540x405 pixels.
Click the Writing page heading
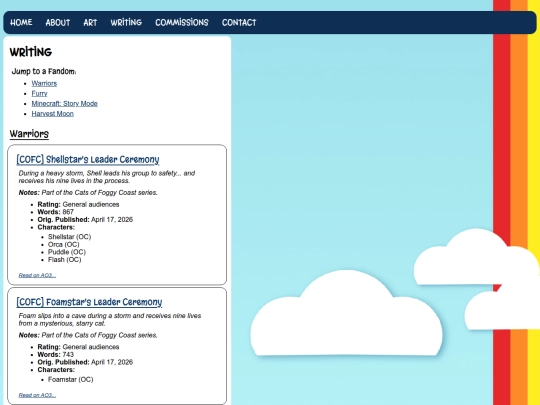point(31,52)
